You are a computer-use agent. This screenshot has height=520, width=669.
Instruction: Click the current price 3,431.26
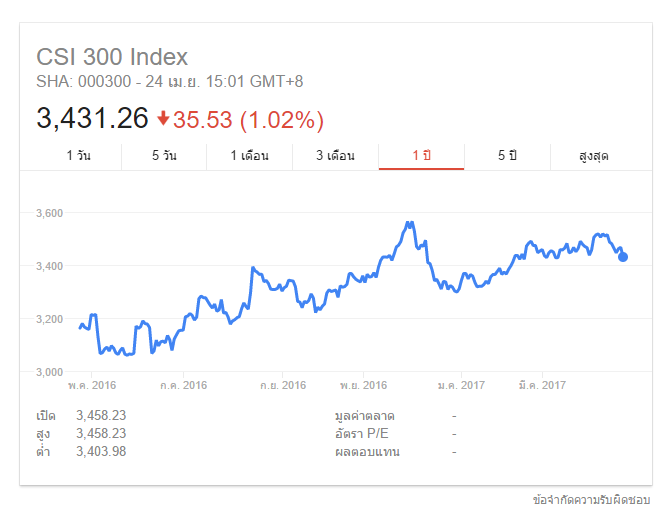[92, 120]
